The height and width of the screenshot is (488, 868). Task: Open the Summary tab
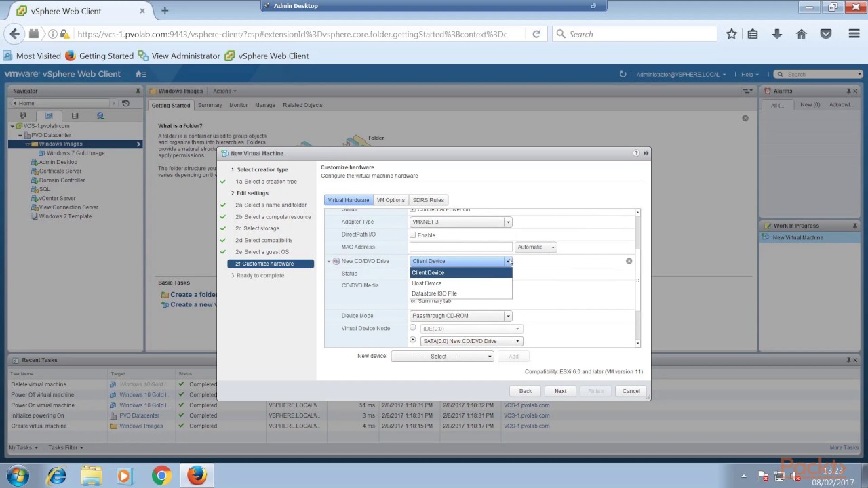coord(210,105)
